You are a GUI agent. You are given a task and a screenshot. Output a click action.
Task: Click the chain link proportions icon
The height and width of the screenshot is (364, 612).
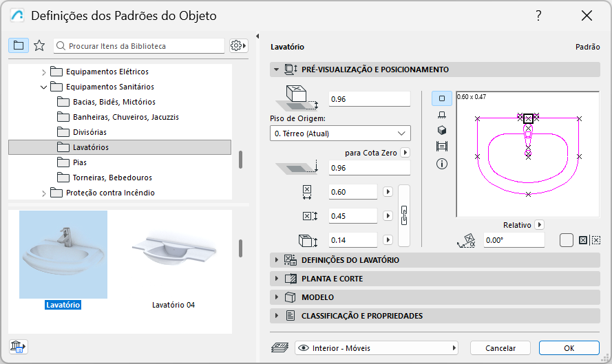pyautogui.click(x=404, y=215)
